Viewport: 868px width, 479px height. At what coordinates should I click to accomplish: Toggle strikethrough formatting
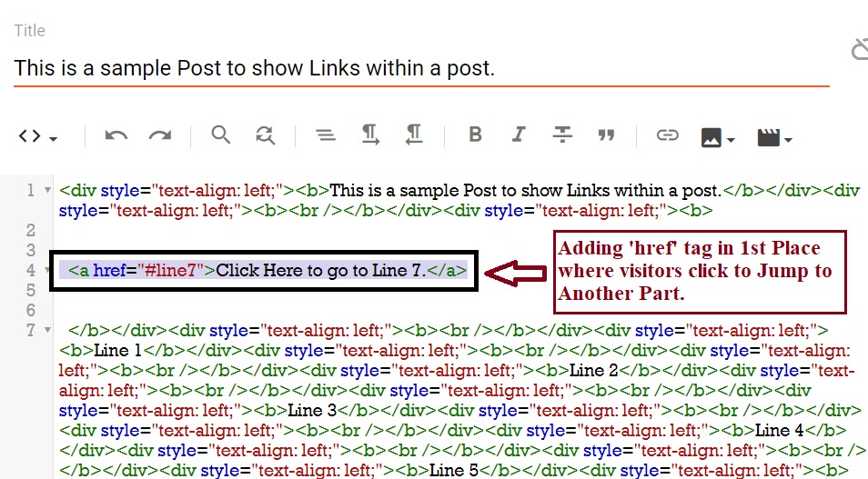pyautogui.click(x=562, y=135)
